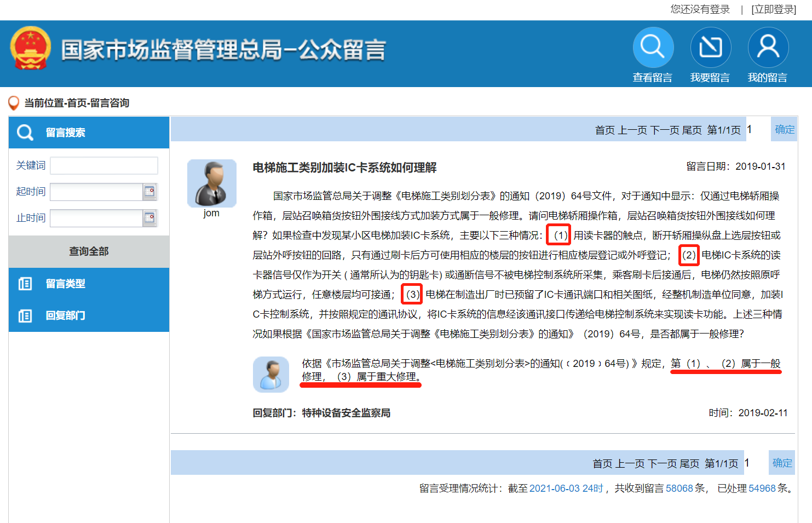Click 首页 in top pagination
This screenshot has height=523, width=812.
(604, 130)
